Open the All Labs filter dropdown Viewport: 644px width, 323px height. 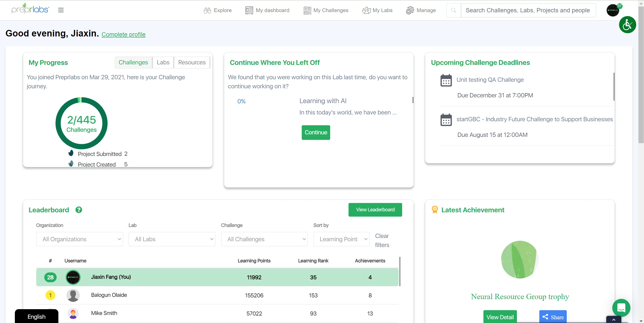pyautogui.click(x=172, y=239)
